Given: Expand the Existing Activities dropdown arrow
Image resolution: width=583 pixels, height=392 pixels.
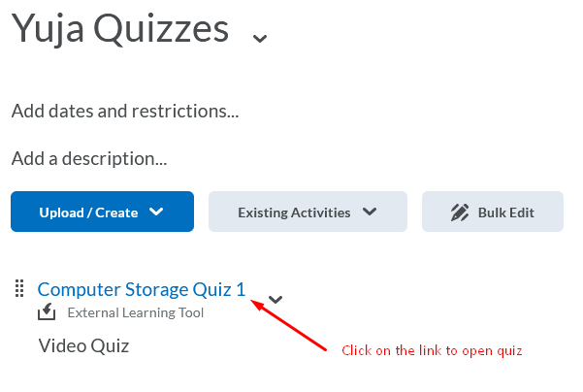Looking at the screenshot, I should tap(369, 212).
